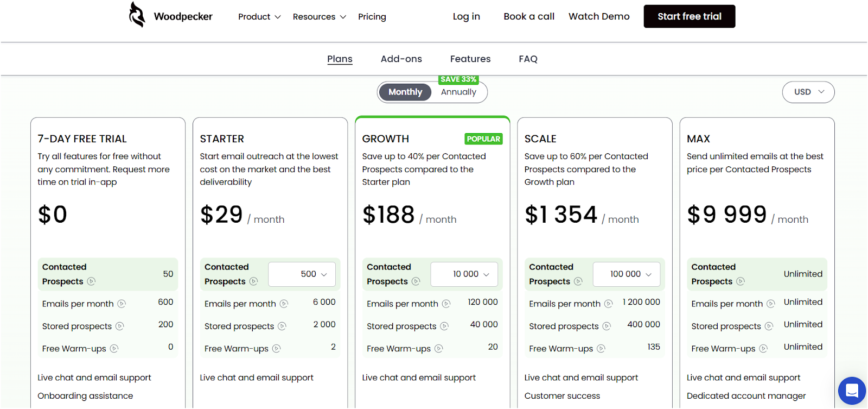
Task: Open Growth contacted prospects 10 000 dropdown
Action: 464,274
